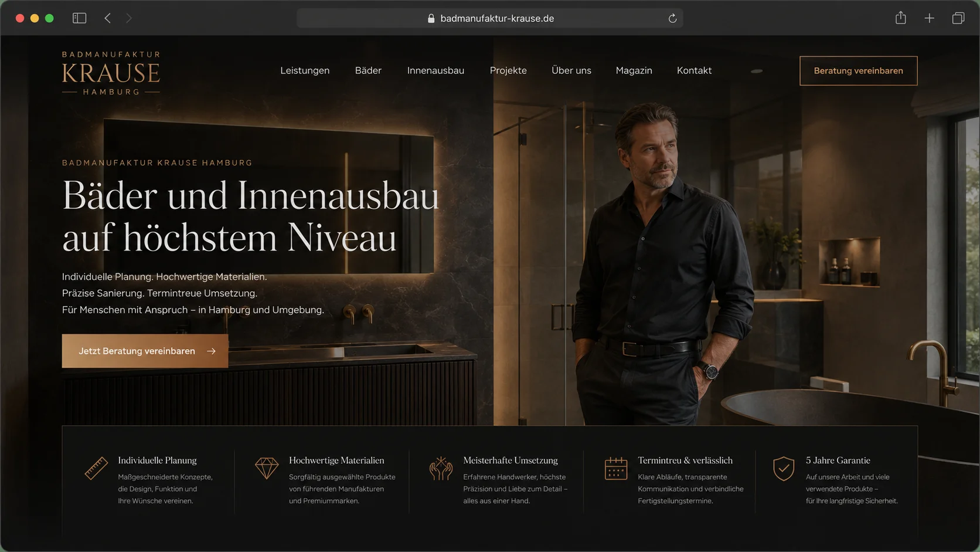Click the Klare Abläufe, transparente description
Image resolution: width=980 pixels, height=552 pixels.
tap(690, 489)
